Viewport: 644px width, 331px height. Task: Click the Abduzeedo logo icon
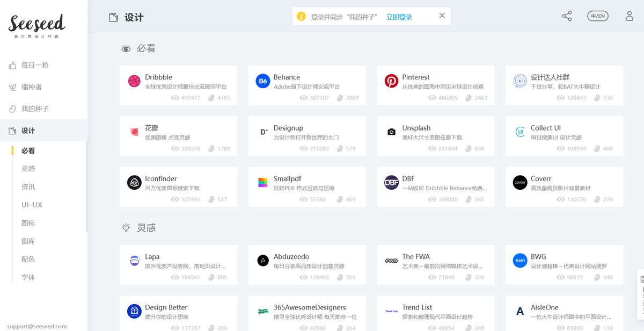coord(263,261)
